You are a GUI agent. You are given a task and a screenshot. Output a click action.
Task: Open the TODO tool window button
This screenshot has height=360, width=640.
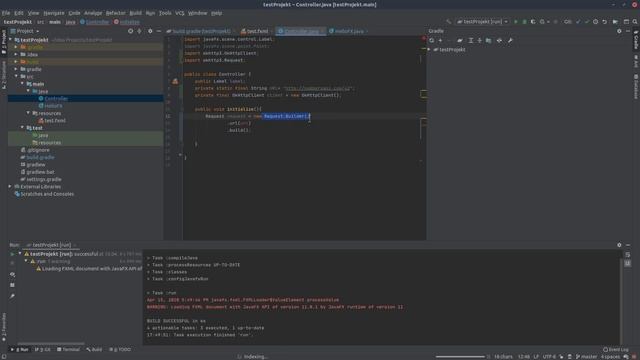[120, 349]
